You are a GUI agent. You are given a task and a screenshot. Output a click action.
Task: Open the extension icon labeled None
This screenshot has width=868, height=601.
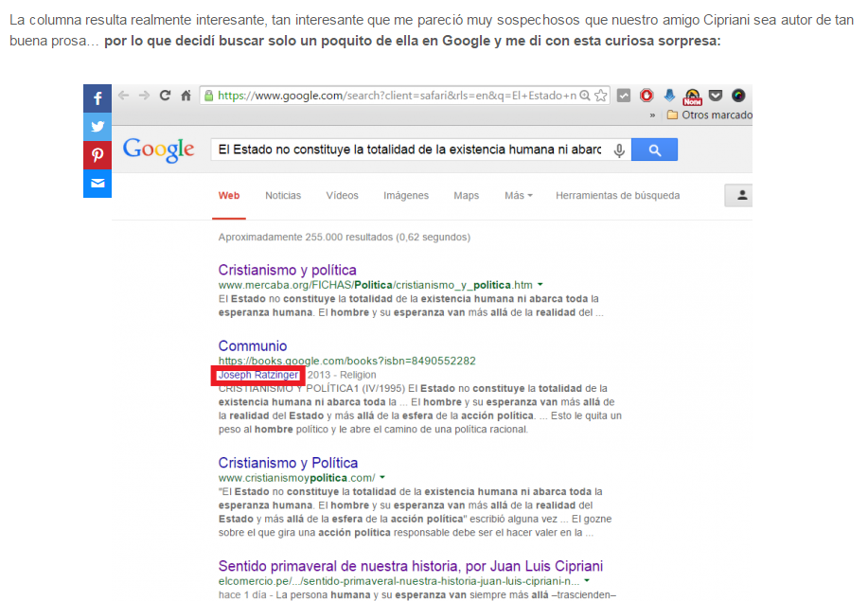click(x=692, y=97)
